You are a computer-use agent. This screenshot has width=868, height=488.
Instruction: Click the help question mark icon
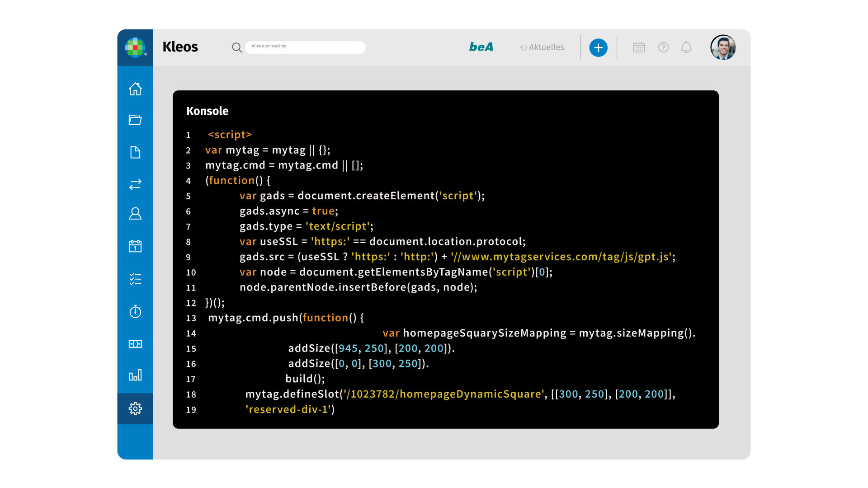663,47
